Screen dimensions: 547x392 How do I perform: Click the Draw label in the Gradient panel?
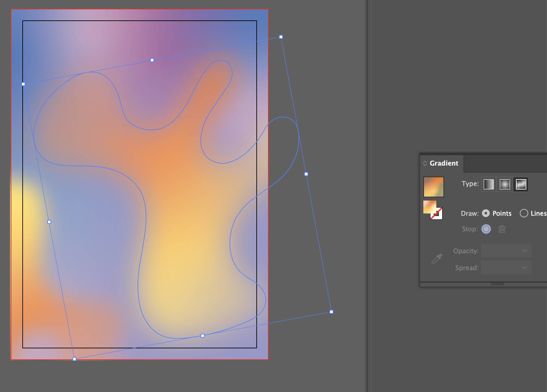coord(469,213)
